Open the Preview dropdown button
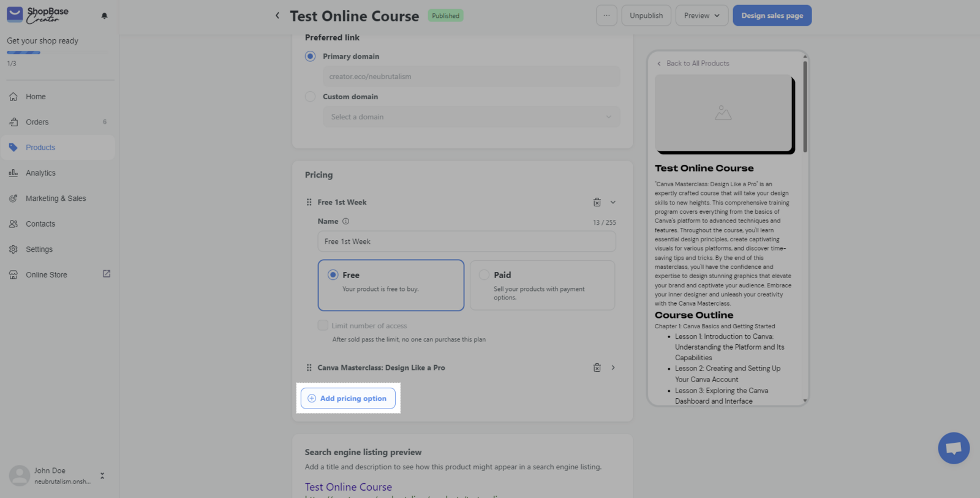Viewport: 980px width, 498px height. tap(702, 15)
